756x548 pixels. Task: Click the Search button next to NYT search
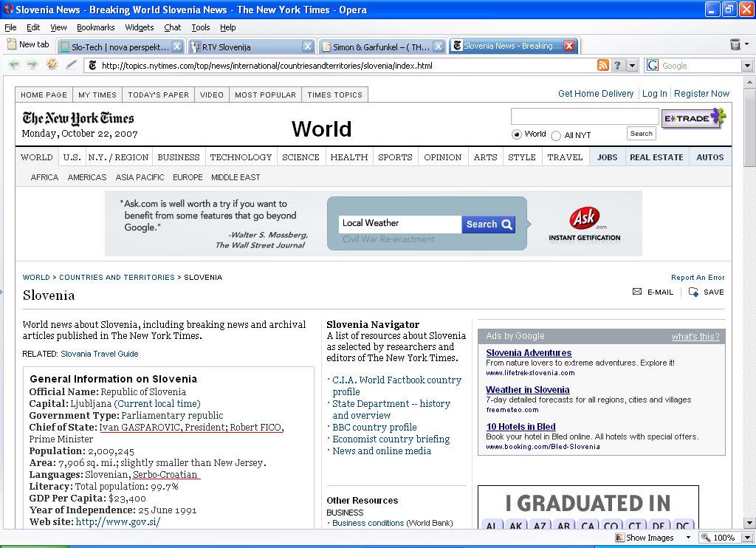coord(642,134)
